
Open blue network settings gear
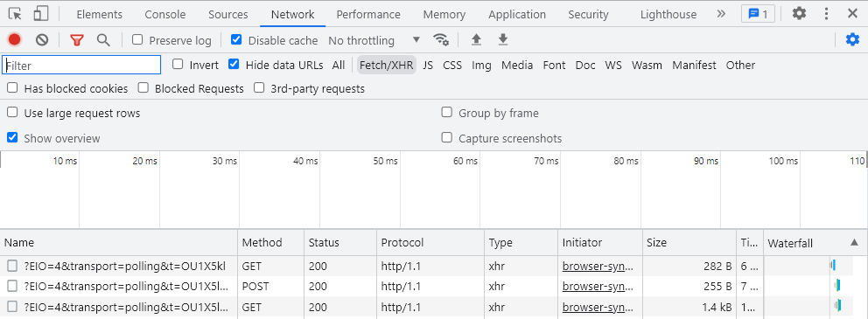[x=852, y=40]
